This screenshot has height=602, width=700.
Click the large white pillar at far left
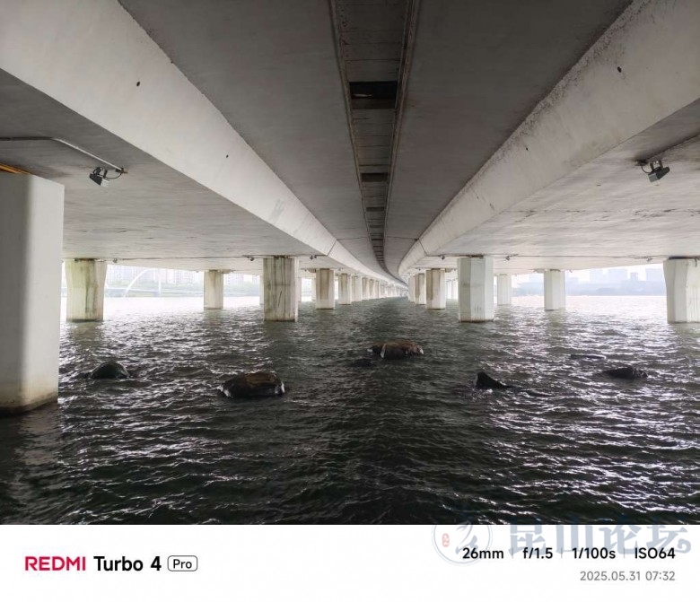[x=31, y=292]
